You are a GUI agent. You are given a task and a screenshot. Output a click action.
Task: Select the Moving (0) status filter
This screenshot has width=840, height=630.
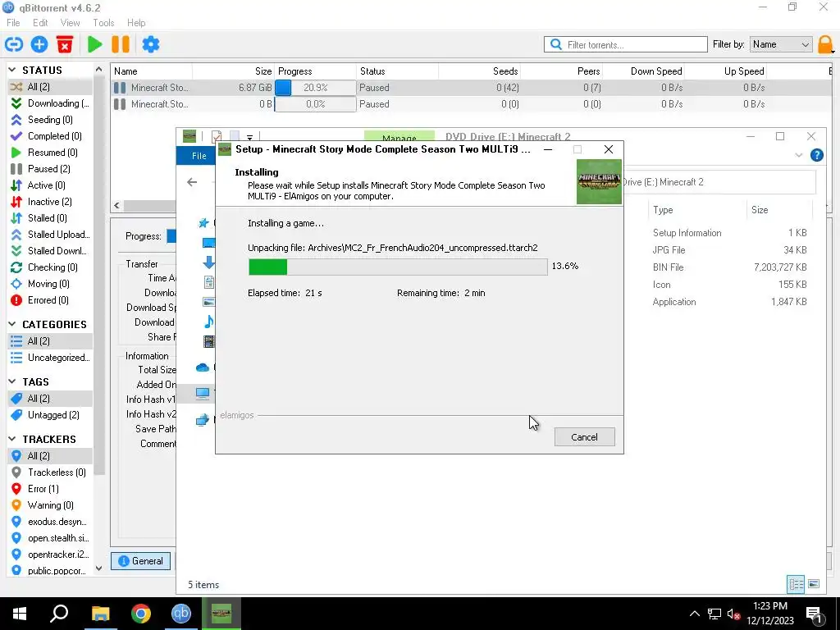[50, 284]
